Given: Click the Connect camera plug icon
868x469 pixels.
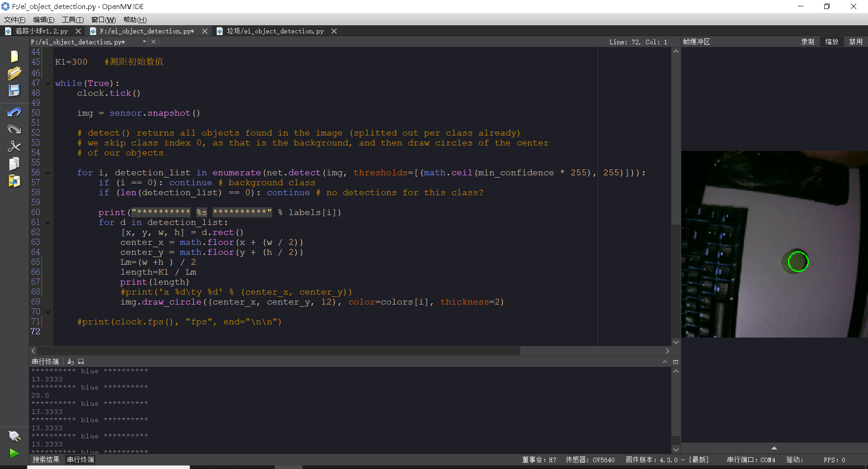Looking at the screenshot, I should coord(14,436).
